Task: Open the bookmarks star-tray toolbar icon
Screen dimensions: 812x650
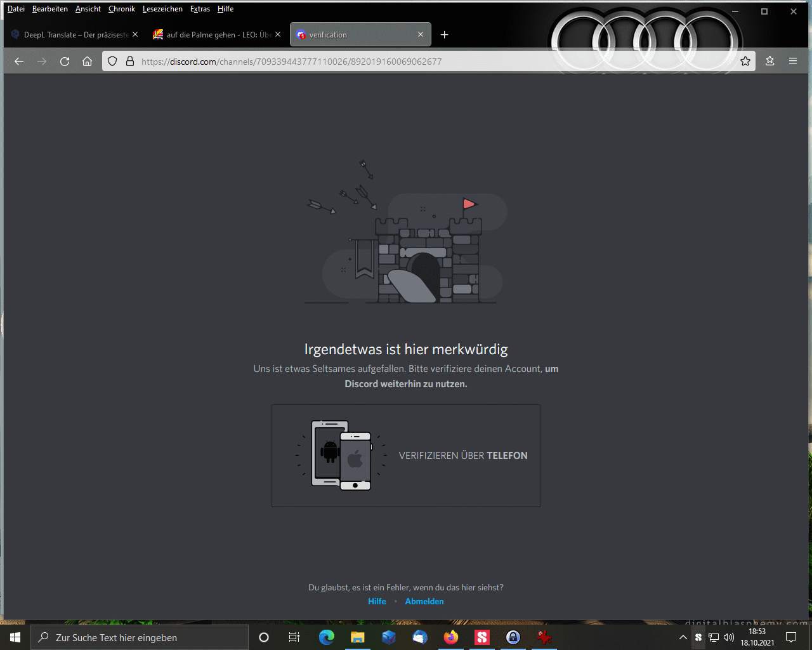Action: pyautogui.click(x=770, y=62)
